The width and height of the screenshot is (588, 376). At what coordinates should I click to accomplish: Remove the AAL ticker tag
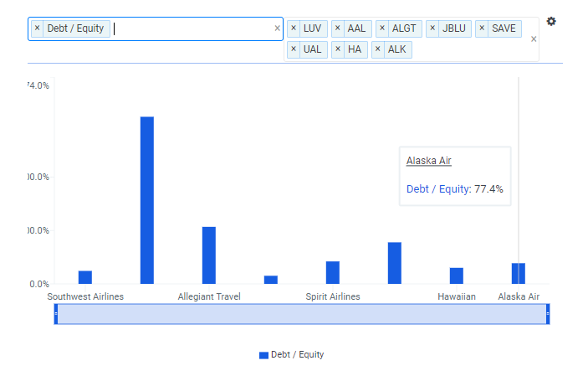click(x=338, y=28)
